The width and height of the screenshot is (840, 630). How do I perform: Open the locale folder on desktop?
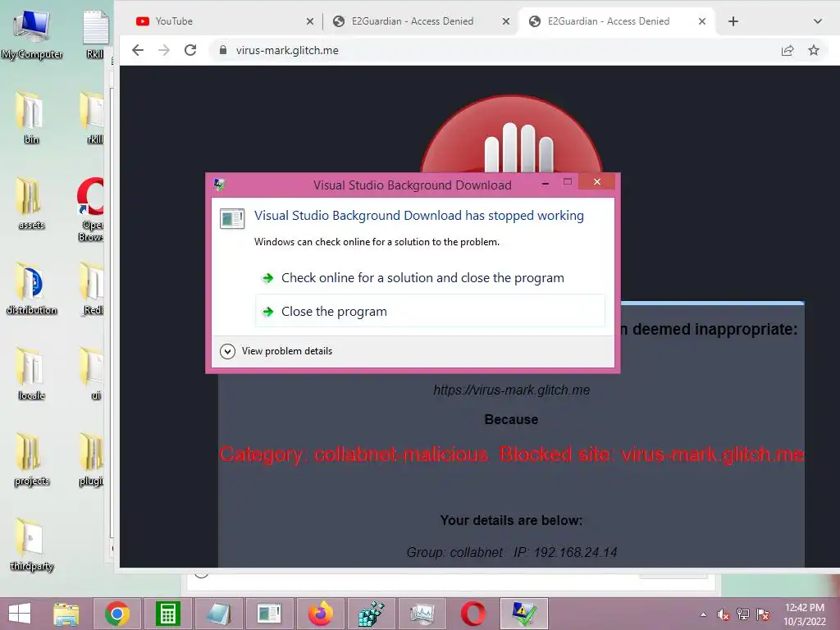(31, 374)
